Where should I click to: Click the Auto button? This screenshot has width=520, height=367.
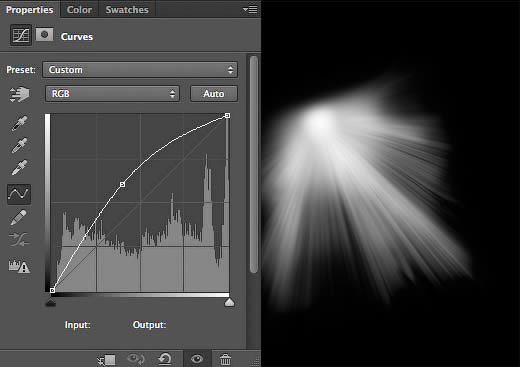tap(214, 94)
